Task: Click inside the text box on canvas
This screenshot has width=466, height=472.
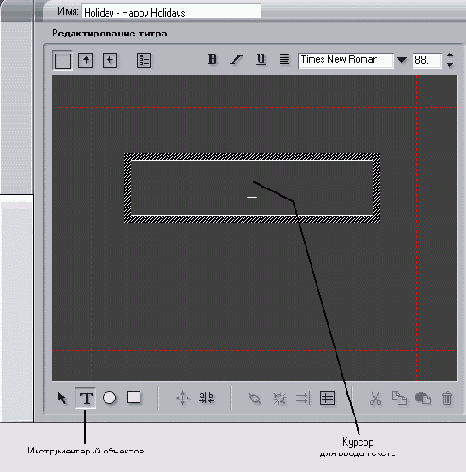Action: [x=252, y=188]
